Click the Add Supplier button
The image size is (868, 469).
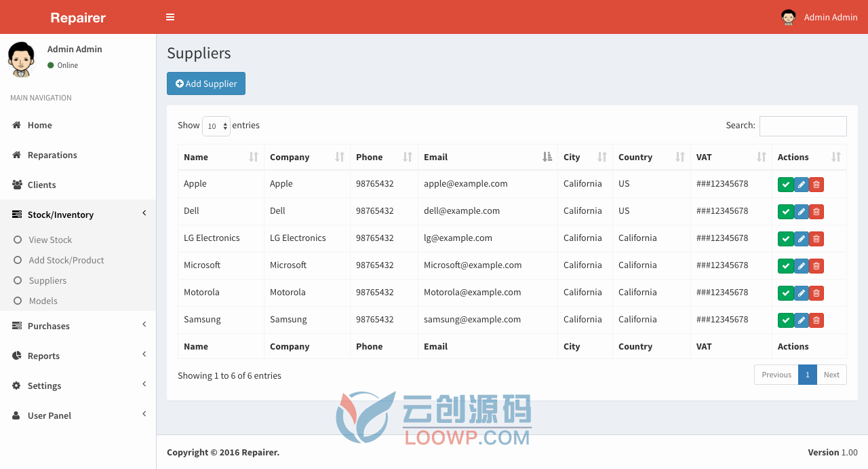(206, 83)
